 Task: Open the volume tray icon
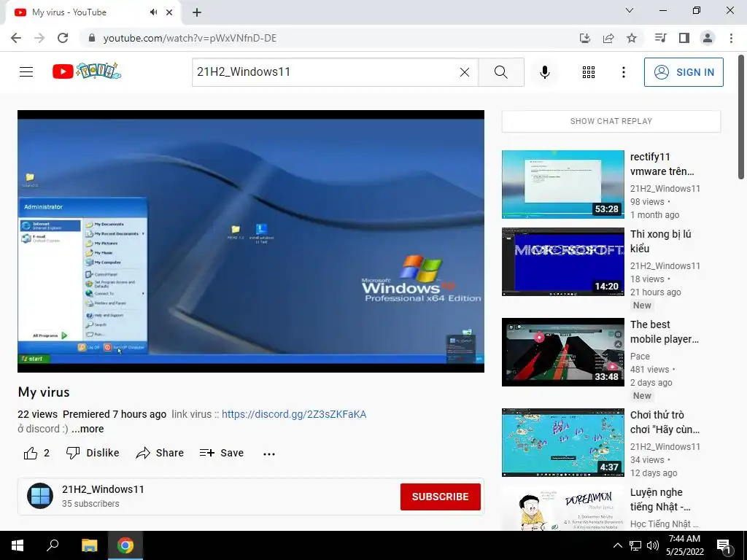coord(653,545)
